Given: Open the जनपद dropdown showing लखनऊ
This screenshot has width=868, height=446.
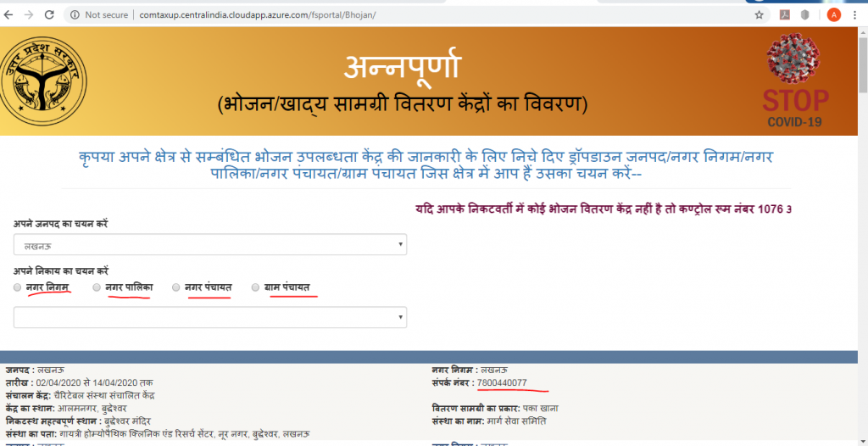Looking at the screenshot, I should pos(209,245).
